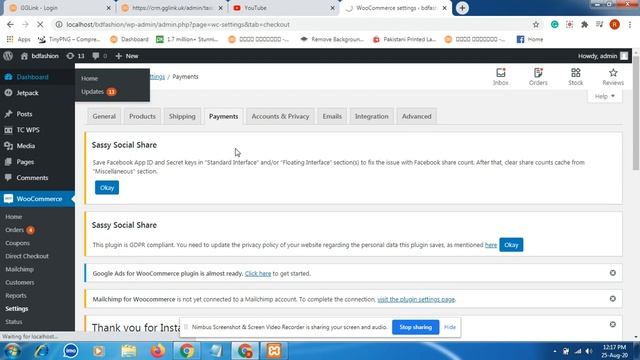
Task: Open Customers submenu item
Action: (x=20, y=282)
